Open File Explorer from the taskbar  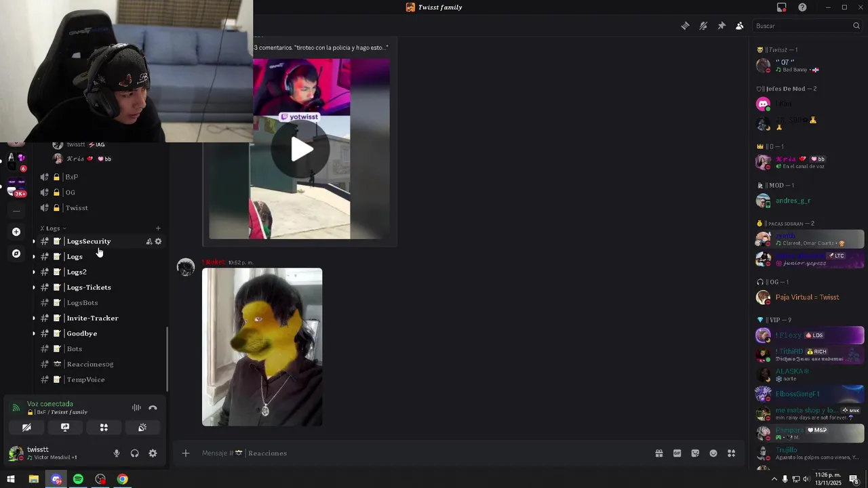click(x=33, y=479)
